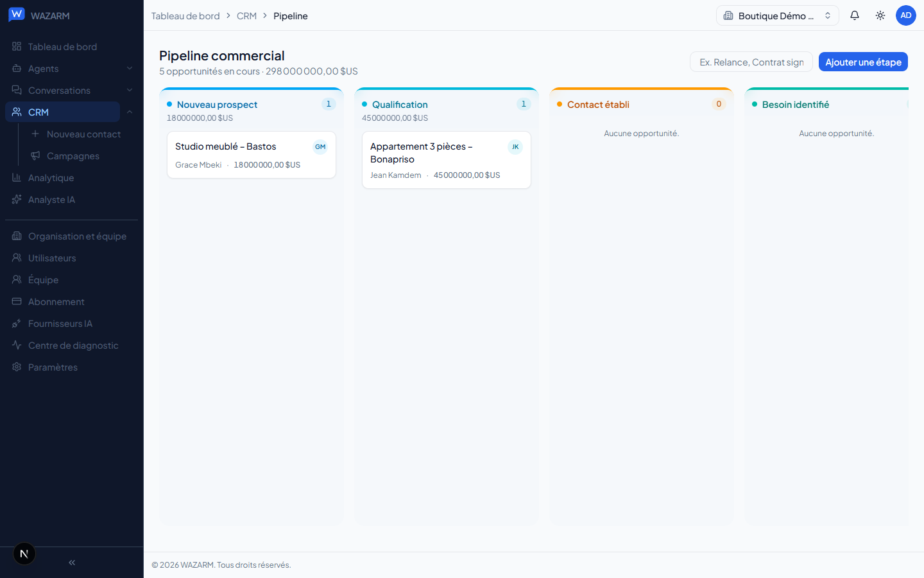Viewport: 924px width, 578px height.
Task: Click the WAZARM logo icon
Action: pyautogui.click(x=17, y=15)
